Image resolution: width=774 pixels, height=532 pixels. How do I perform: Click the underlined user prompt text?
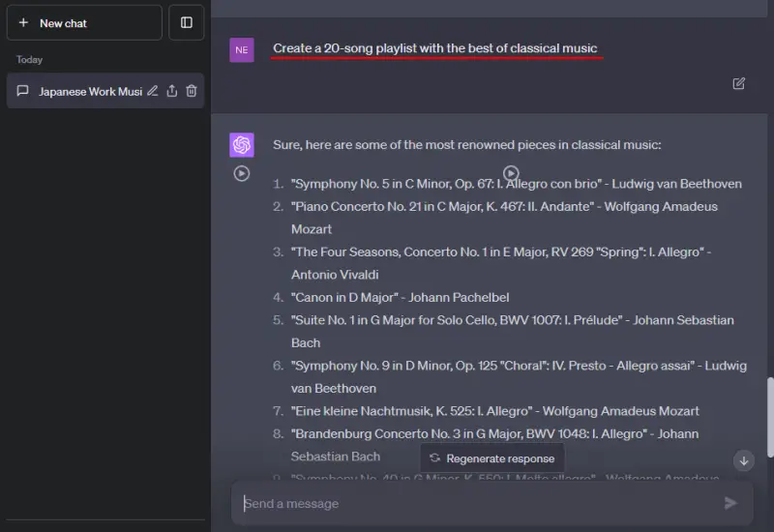(435, 48)
